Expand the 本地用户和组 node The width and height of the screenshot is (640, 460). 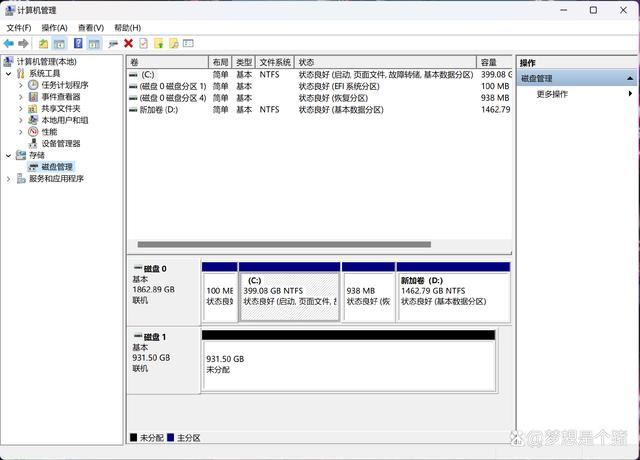[21, 120]
